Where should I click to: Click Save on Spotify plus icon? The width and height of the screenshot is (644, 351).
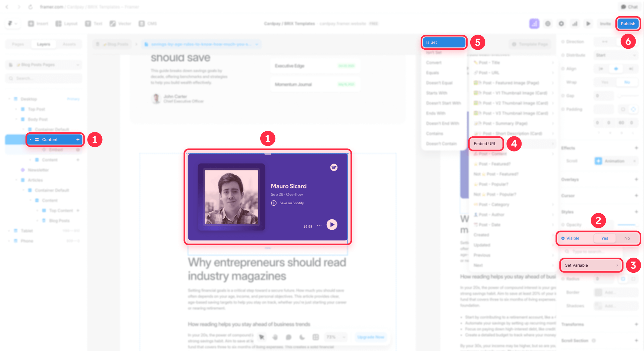pyautogui.click(x=274, y=203)
